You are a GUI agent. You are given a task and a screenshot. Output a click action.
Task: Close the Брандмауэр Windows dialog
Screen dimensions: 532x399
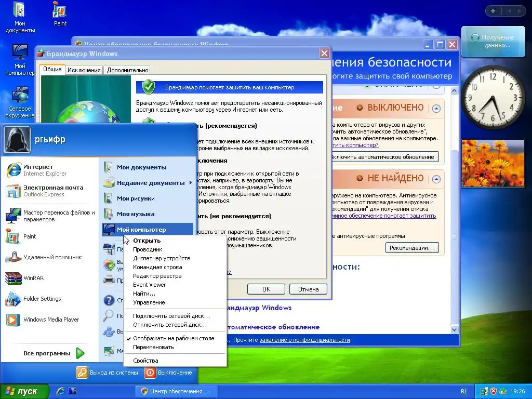click(324, 54)
